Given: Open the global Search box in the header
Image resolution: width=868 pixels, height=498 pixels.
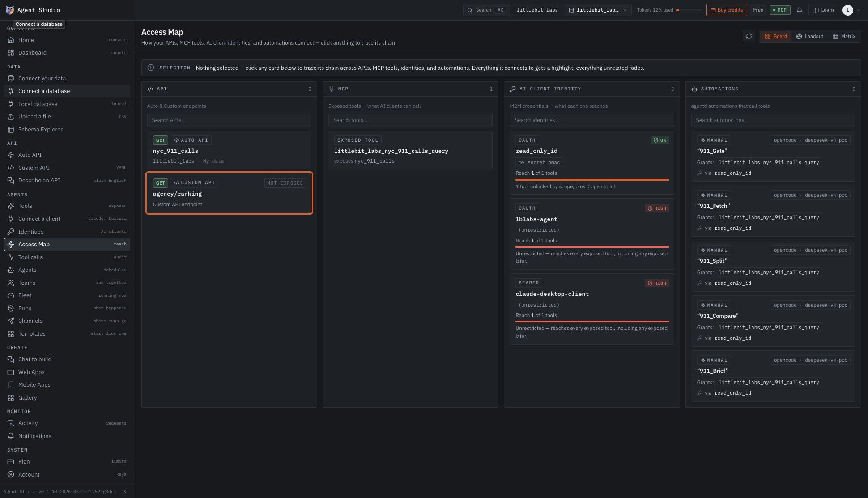Looking at the screenshot, I should (x=486, y=10).
